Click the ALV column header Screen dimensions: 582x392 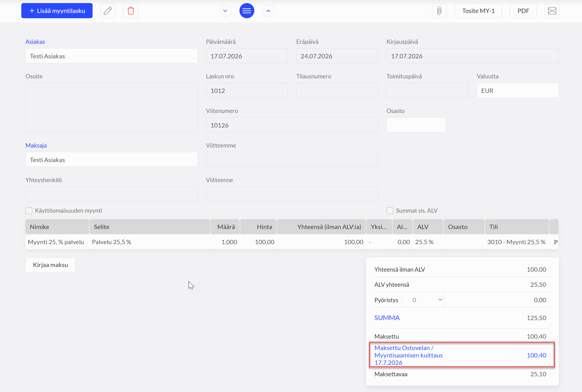pyautogui.click(x=428, y=227)
